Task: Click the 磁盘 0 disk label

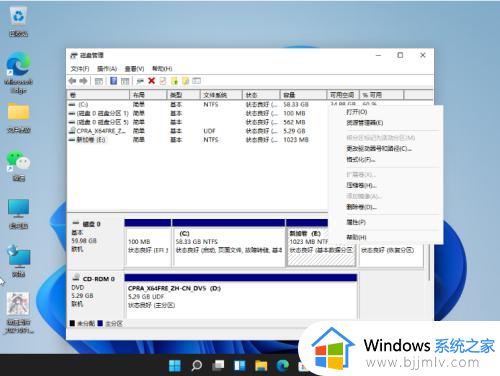Action: pyautogui.click(x=92, y=224)
